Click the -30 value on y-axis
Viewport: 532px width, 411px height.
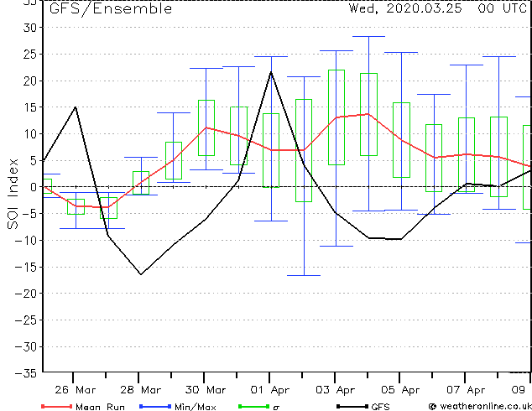click(x=26, y=346)
